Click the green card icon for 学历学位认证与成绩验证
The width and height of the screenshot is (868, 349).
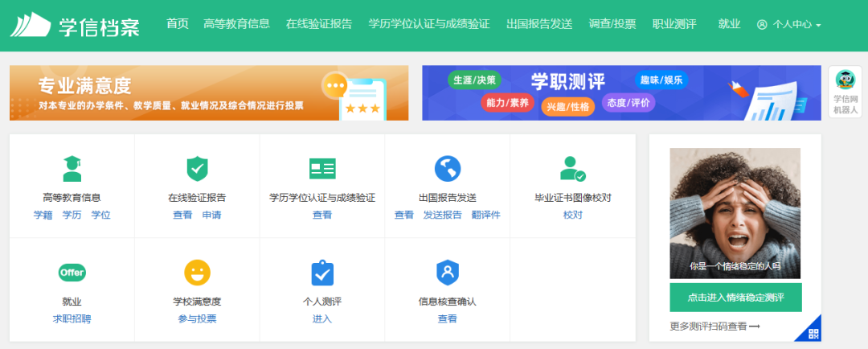point(322,169)
